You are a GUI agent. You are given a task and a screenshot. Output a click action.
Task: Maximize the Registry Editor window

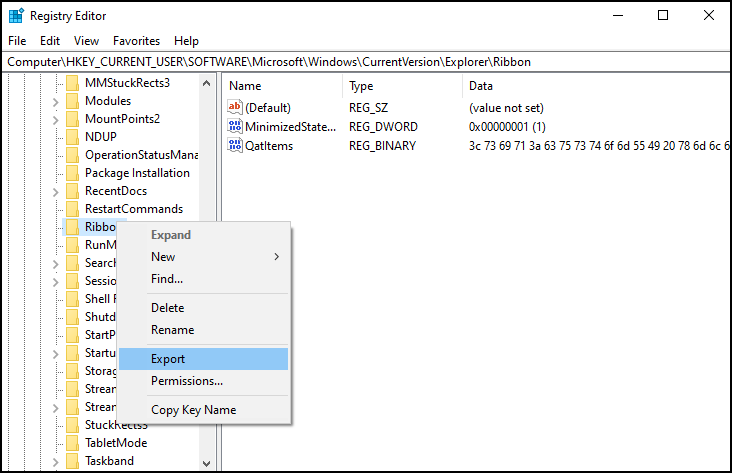[x=663, y=15]
